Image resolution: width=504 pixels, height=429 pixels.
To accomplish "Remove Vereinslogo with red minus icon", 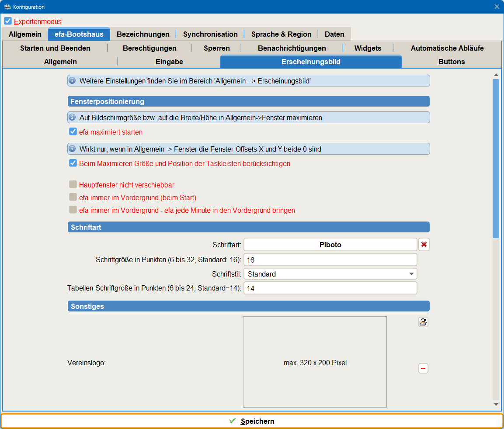I will point(423,369).
